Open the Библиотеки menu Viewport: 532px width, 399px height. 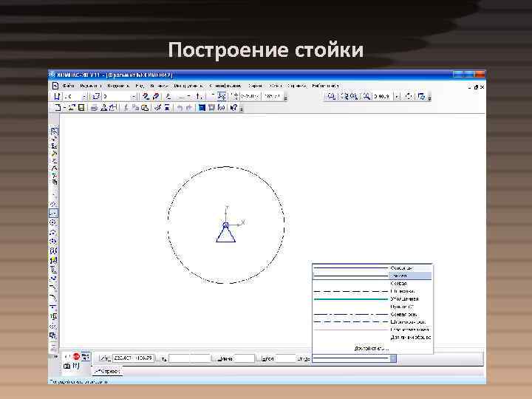point(325,86)
